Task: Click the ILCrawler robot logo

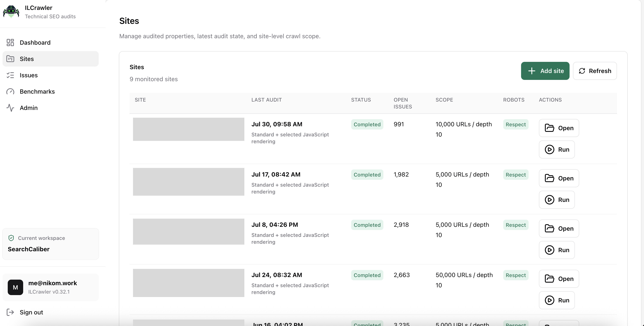Action: (11, 12)
